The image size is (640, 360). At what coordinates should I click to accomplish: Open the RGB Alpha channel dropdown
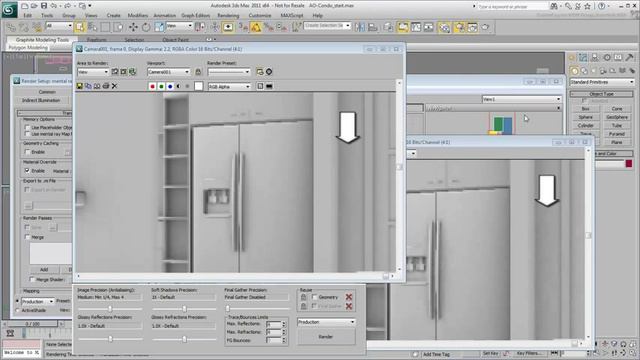click(229, 87)
